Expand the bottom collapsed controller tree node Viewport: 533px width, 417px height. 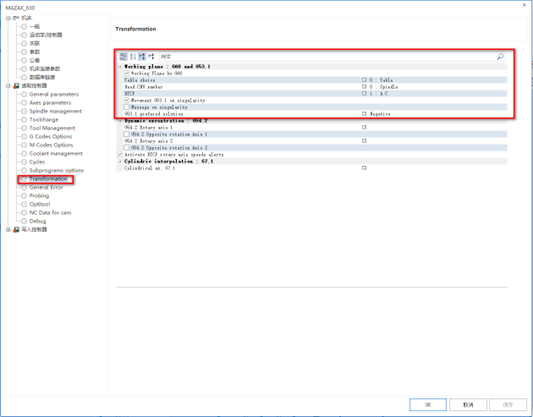click(x=8, y=230)
